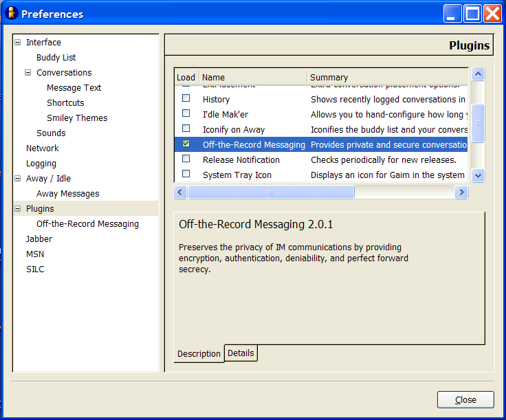Sort plugin list by Load column
This screenshot has width=506, height=420.
[x=186, y=77]
